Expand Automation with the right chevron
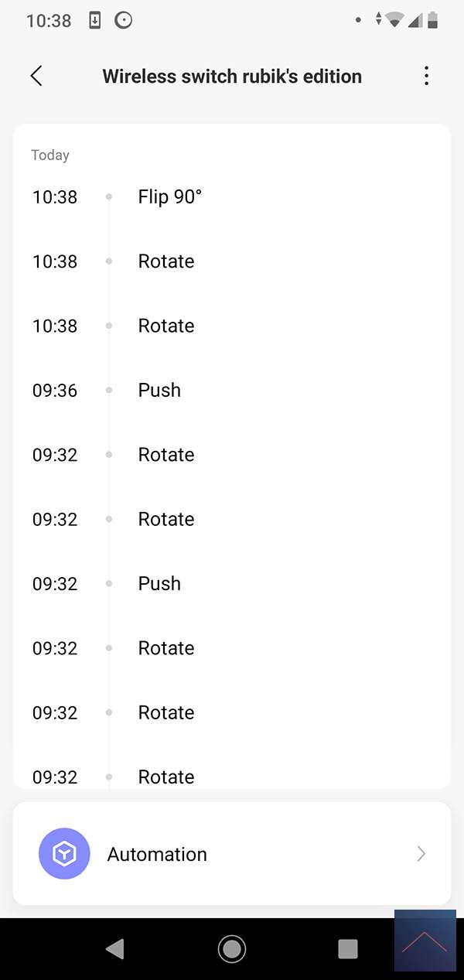Screen dimensions: 464x980 coord(421,854)
